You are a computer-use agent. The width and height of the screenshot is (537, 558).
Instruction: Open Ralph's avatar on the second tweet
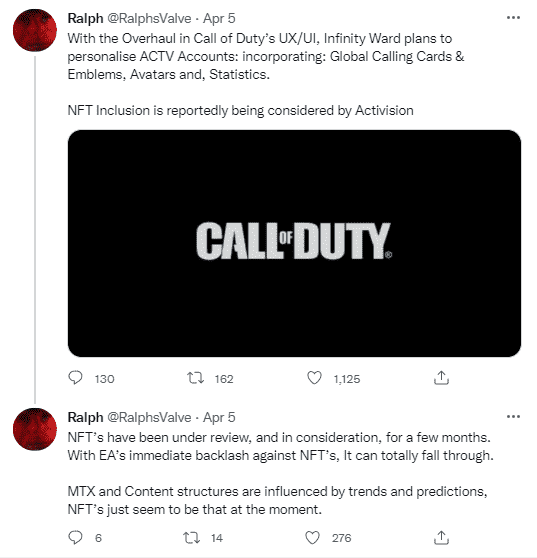pyautogui.click(x=35, y=430)
